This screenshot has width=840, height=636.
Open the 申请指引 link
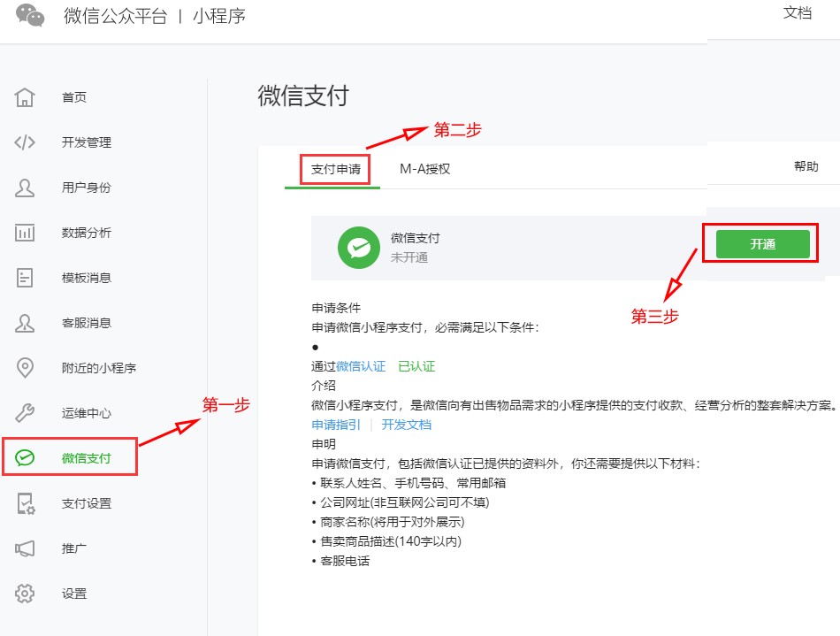pos(336,425)
